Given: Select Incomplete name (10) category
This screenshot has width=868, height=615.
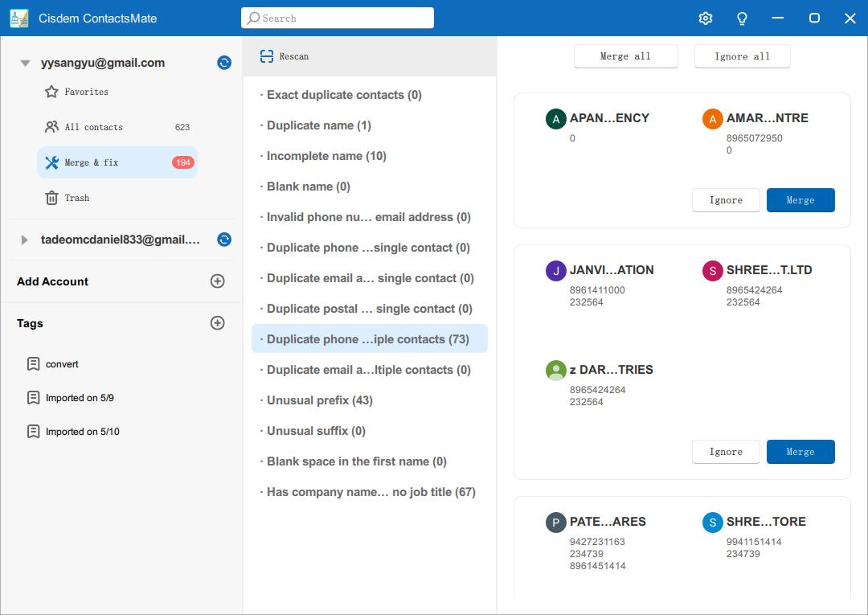Looking at the screenshot, I should click(x=326, y=156).
